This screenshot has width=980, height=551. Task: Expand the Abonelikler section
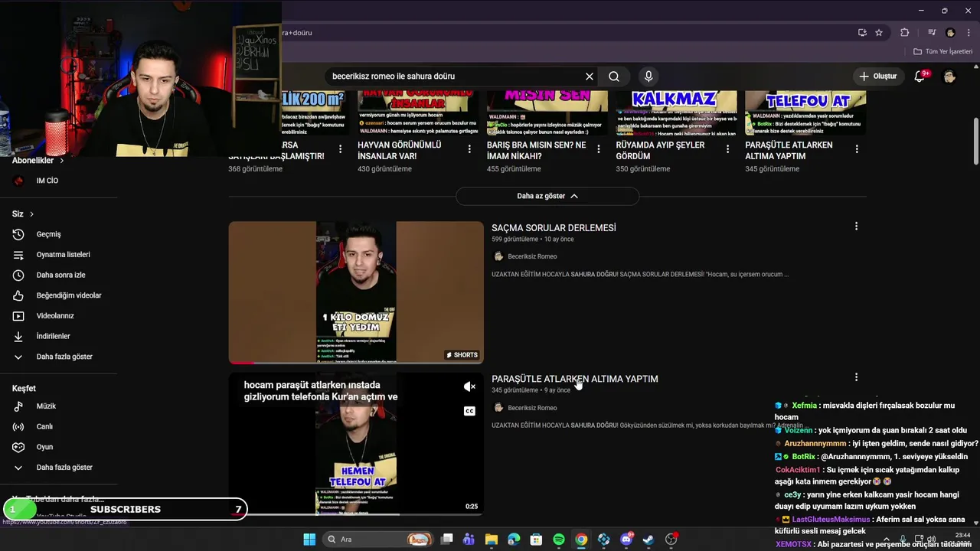pos(38,161)
